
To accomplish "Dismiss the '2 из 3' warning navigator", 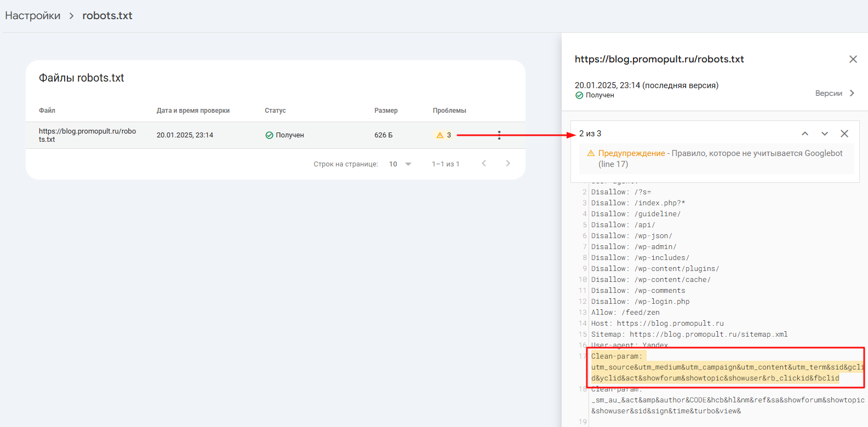I will 844,134.
